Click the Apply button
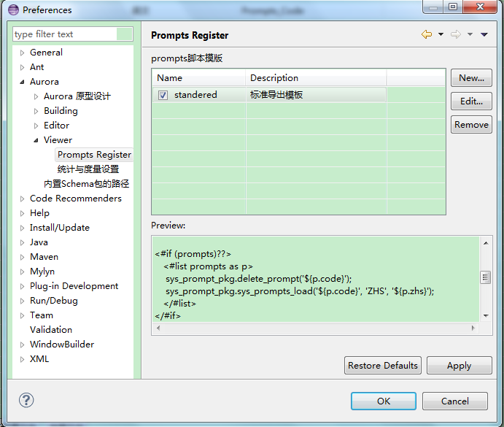This screenshot has height=427, width=504. [459, 366]
